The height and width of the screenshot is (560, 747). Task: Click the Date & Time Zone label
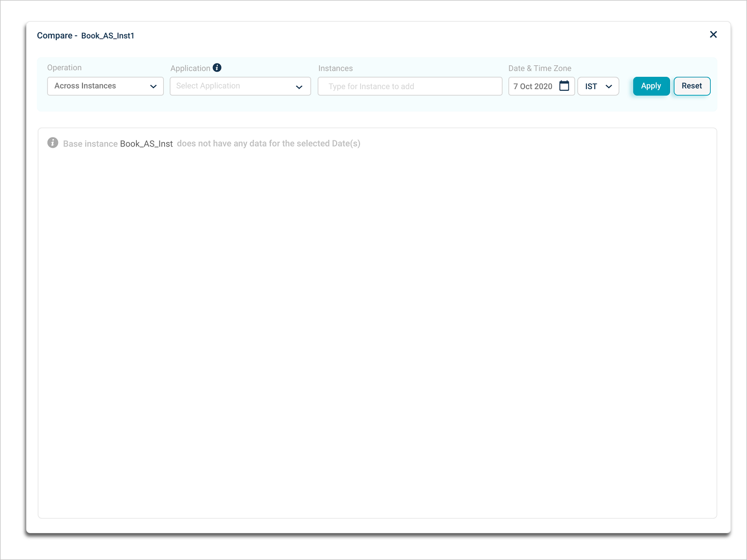click(x=540, y=69)
